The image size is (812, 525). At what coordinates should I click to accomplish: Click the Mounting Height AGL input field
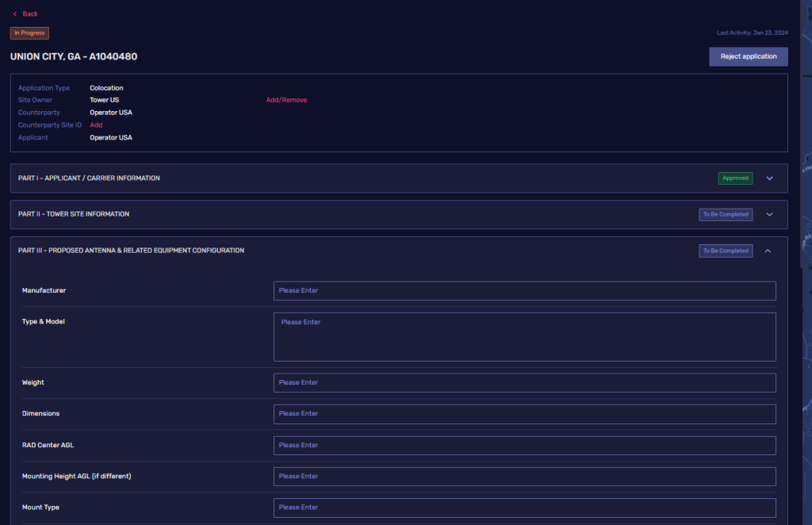coord(524,477)
